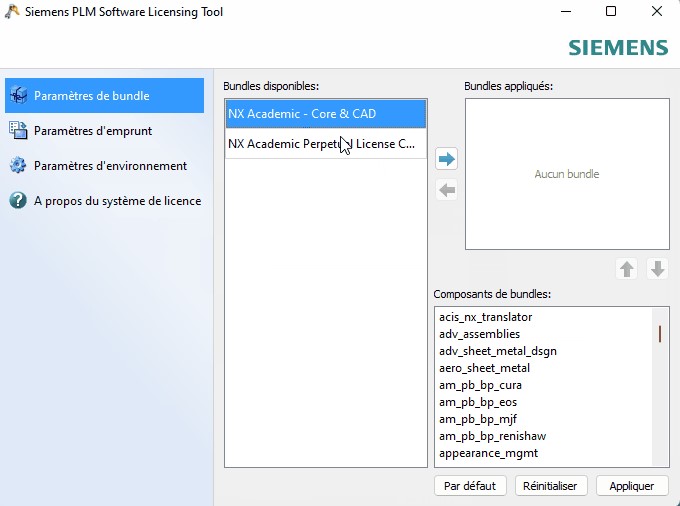Select NX Academic - Core & CAD bundle
Screen dimensions: 680x506
(326, 114)
